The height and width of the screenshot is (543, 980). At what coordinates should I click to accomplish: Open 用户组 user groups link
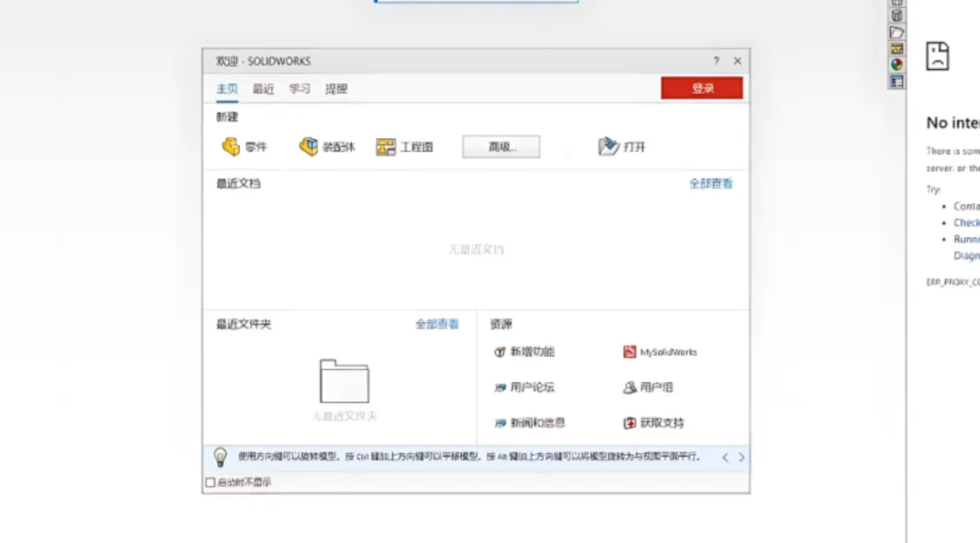[648, 387]
